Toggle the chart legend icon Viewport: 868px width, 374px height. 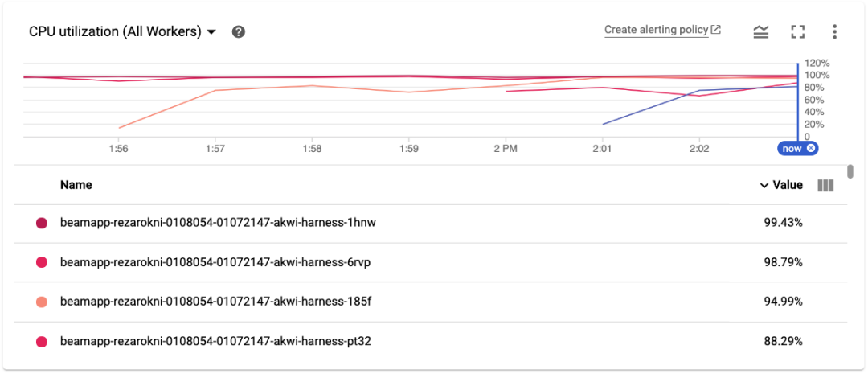pos(760,31)
